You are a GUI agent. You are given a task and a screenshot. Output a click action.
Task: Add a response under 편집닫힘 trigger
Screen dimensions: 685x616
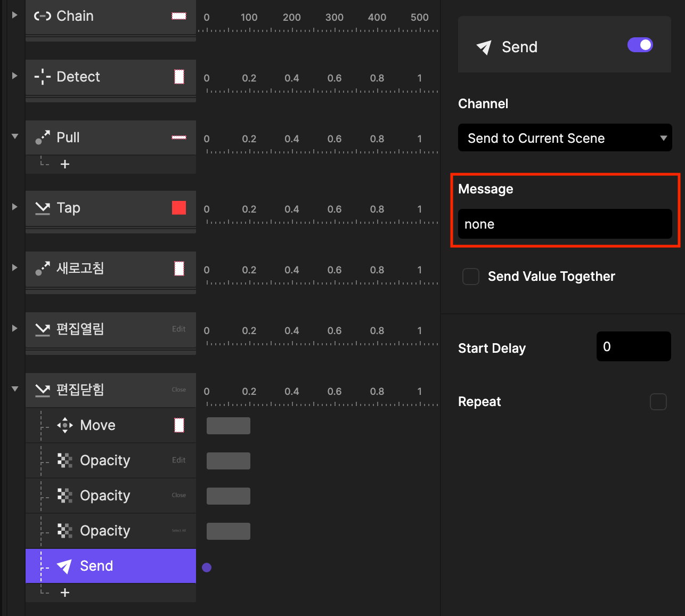tap(65, 593)
